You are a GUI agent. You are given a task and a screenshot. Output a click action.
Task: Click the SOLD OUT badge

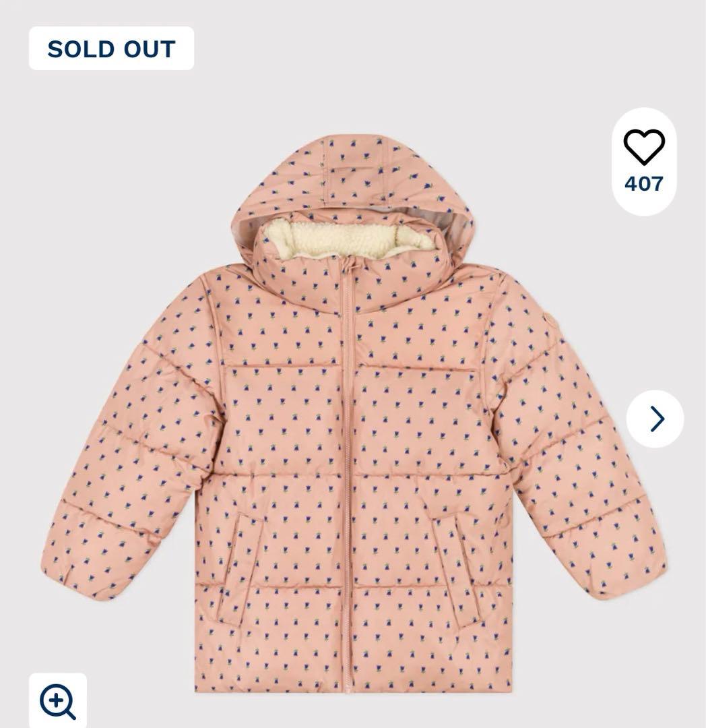[111, 49]
